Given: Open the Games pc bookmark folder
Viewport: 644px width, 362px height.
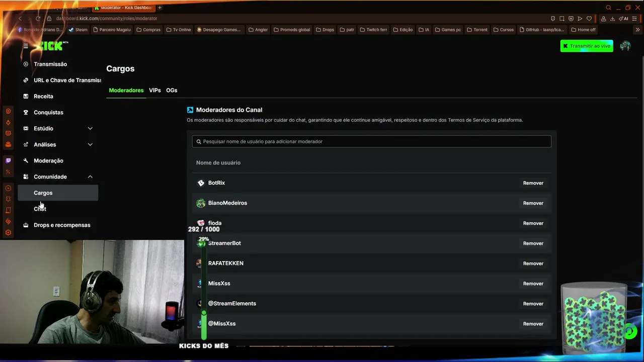Looking at the screenshot, I should 448,30.
